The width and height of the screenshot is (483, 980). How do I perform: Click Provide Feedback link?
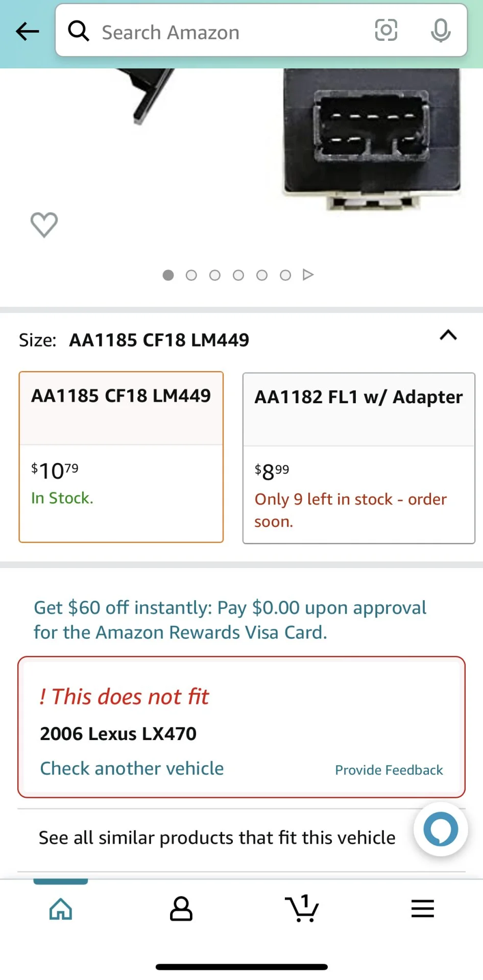pyautogui.click(x=389, y=770)
